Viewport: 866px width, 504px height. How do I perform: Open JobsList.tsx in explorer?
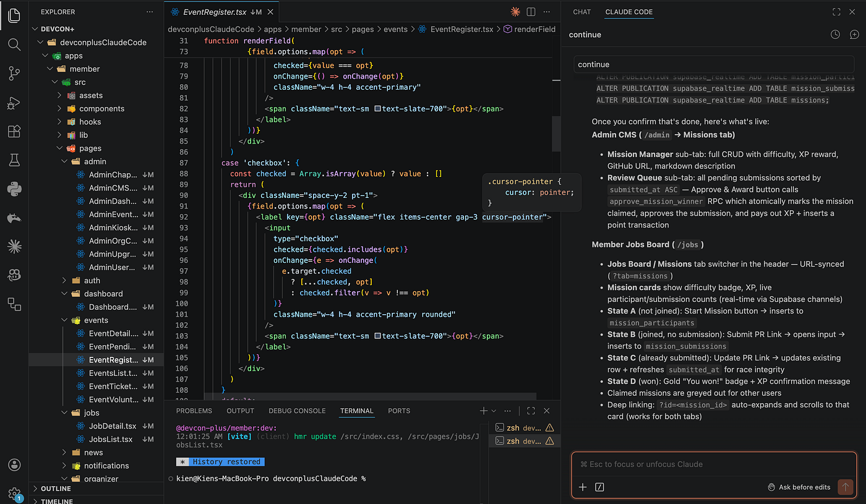[111, 439]
